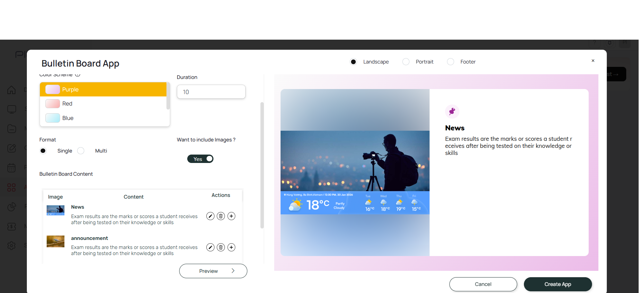Click the plus icon in News row
644x293 pixels.
pos(232,216)
